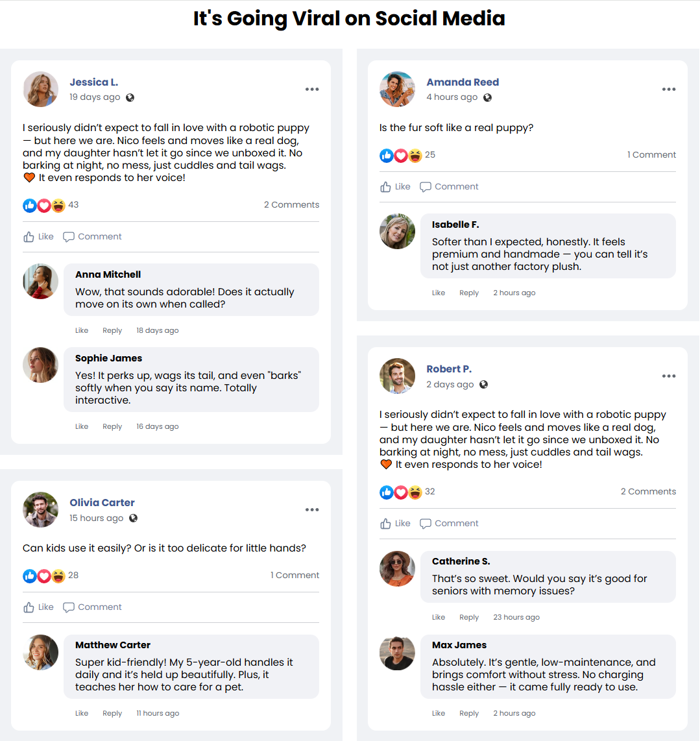Open Amanda Reed's profile name link

pyautogui.click(x=463, y=82)
